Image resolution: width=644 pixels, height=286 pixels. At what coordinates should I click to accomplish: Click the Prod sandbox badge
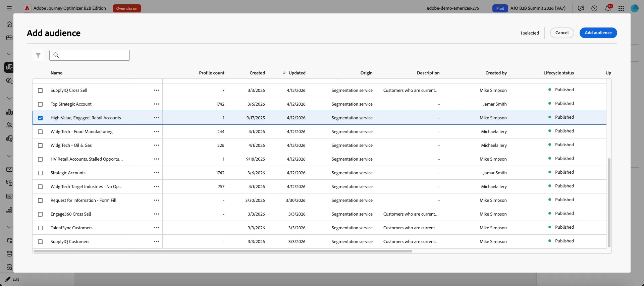pyautogui.click(x=500, y=8)
